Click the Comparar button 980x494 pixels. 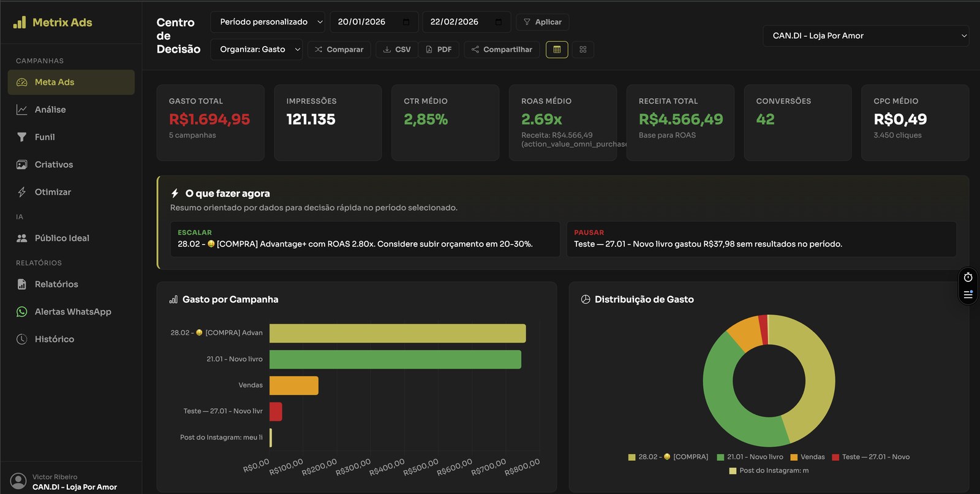339,50
